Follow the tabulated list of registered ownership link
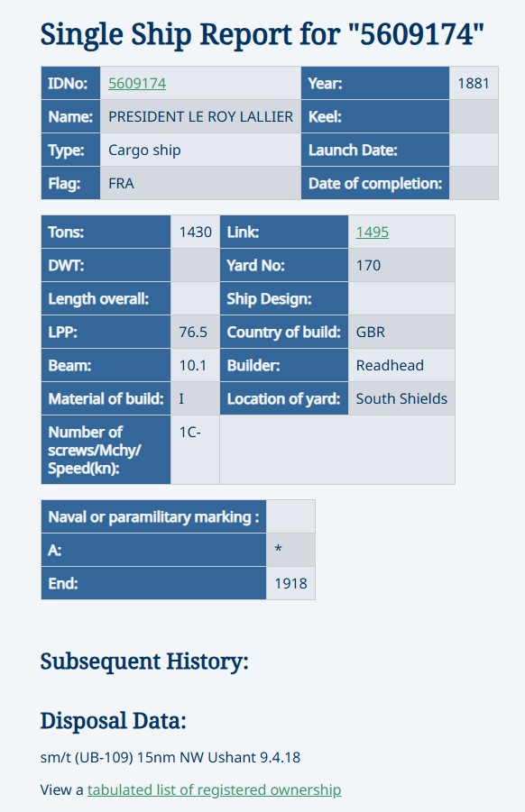The width and height of the screenshot is (525, 812). [x=214, y=789]
